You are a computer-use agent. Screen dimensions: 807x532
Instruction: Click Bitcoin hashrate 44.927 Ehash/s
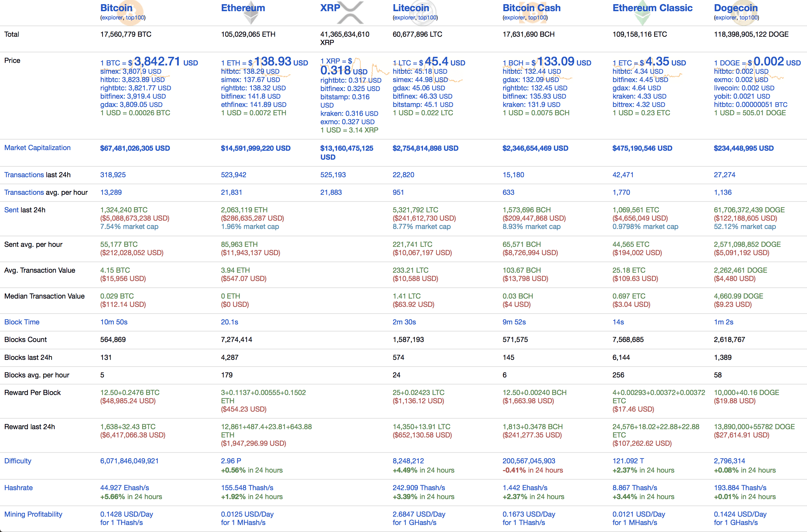pos(125,488)
